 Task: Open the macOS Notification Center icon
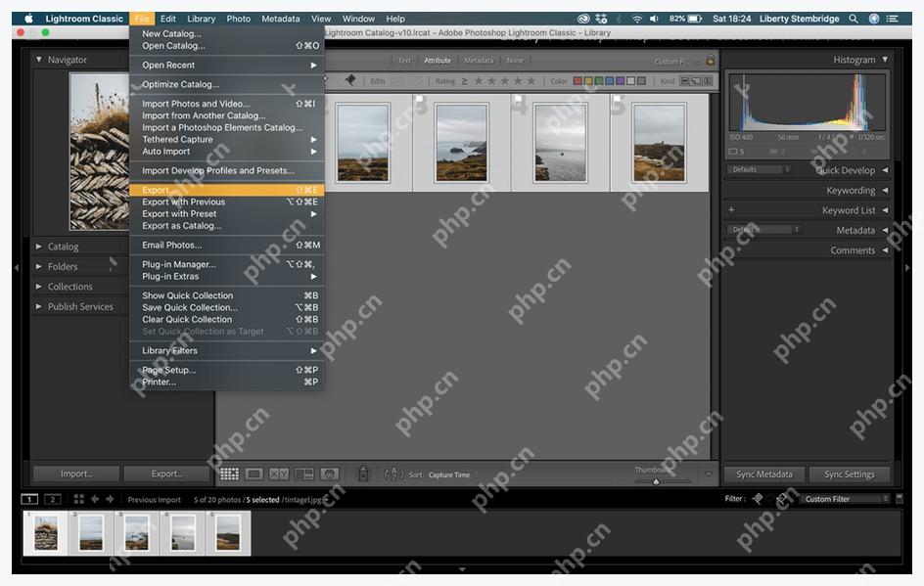click(x=893, y=19)
